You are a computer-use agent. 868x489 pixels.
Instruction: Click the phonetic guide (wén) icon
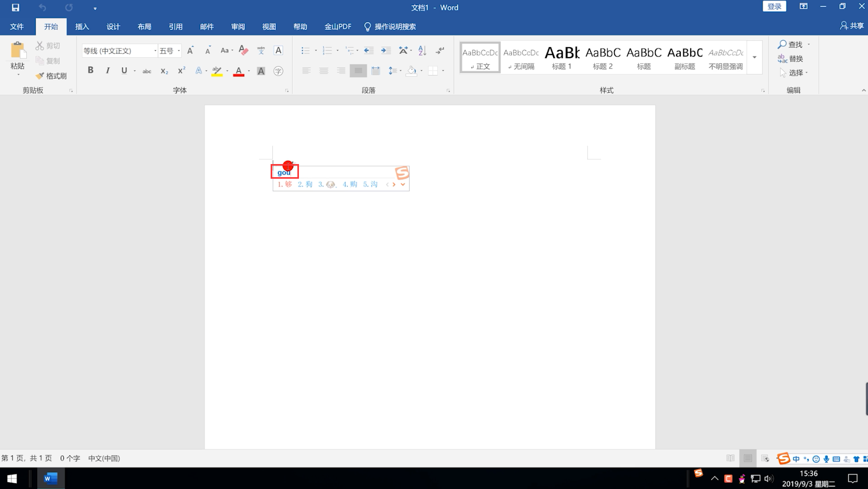[x=261, y=50]
